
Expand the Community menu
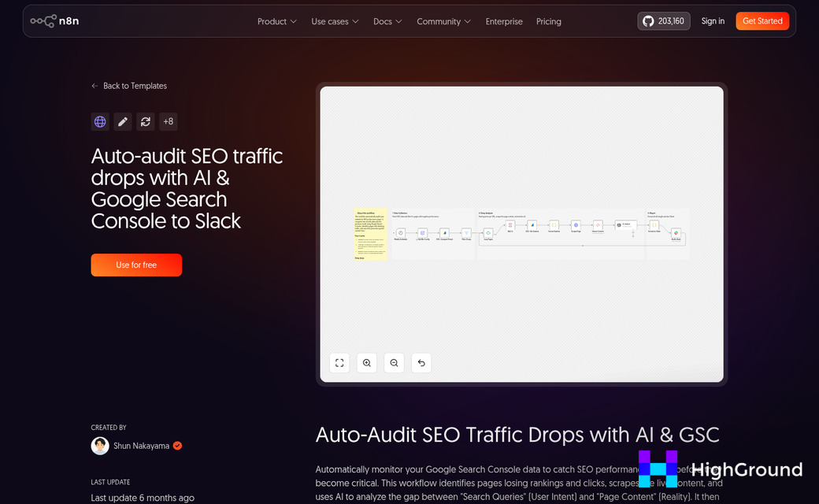tap(443, 21)
